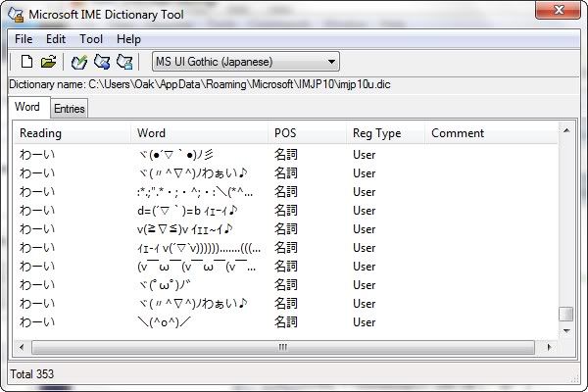Click the Add word toolbar icon

tap(79, 62)
